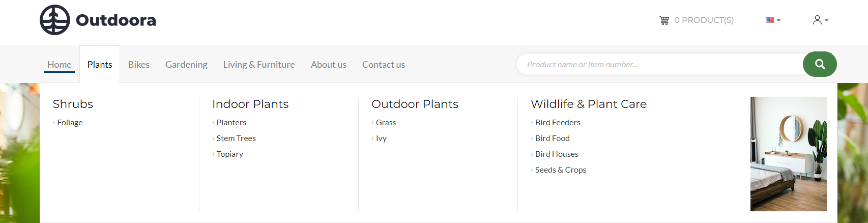Open the Living & Furniture menu

coord(259,65)
